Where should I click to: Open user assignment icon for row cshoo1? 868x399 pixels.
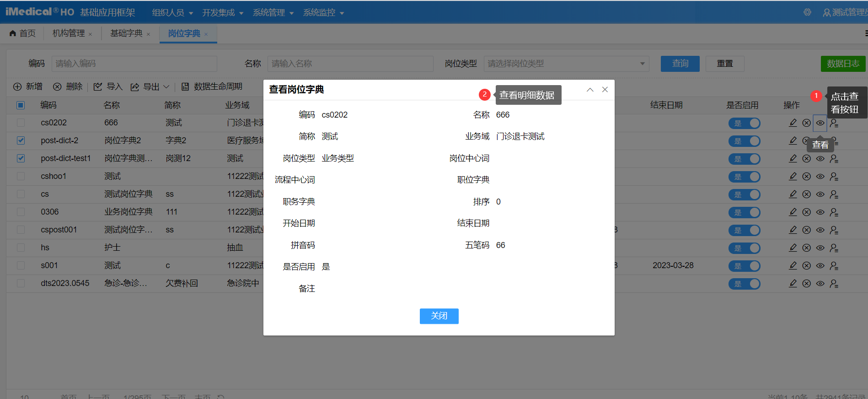pyautogui.click(x=834, y=176)
